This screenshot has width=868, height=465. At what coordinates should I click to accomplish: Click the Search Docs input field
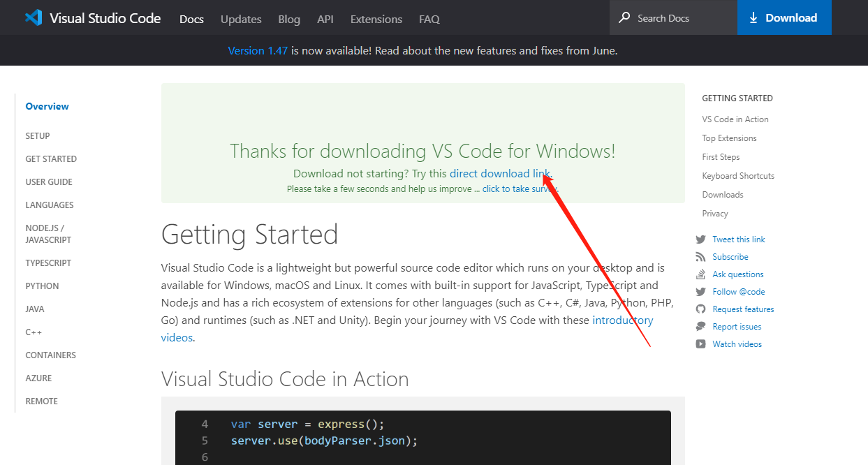pos(673,17)
